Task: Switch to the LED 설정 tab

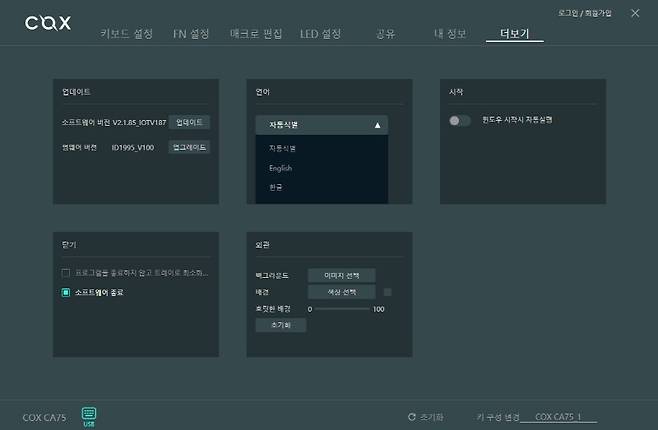Action: 320,33
